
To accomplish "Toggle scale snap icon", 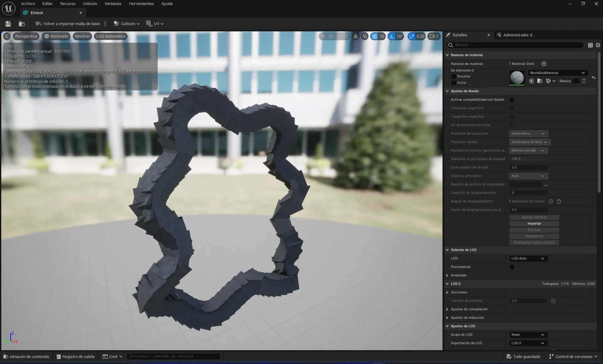I will click(x=412, y=36).
